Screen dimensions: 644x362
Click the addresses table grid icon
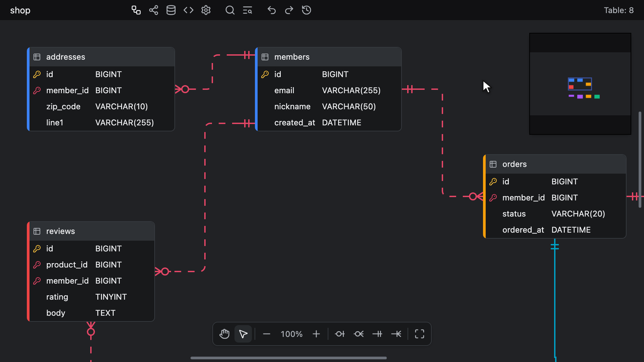37,57
